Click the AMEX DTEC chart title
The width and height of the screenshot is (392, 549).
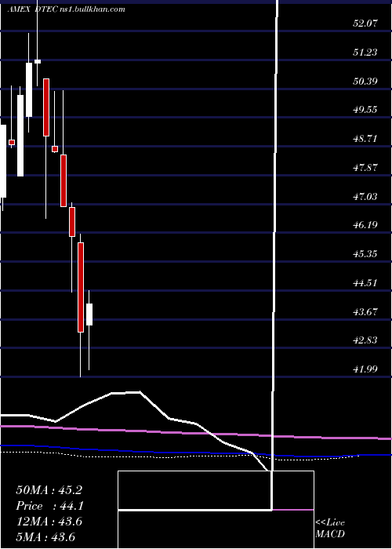coord(66,9)
